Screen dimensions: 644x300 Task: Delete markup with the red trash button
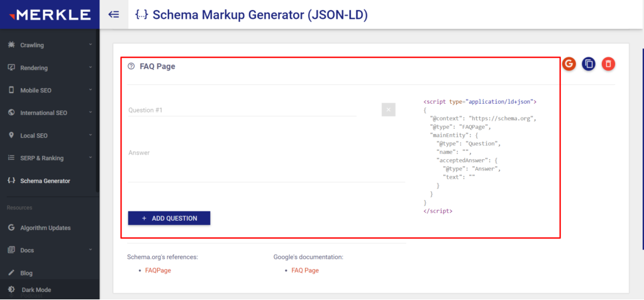coord(608,64)
